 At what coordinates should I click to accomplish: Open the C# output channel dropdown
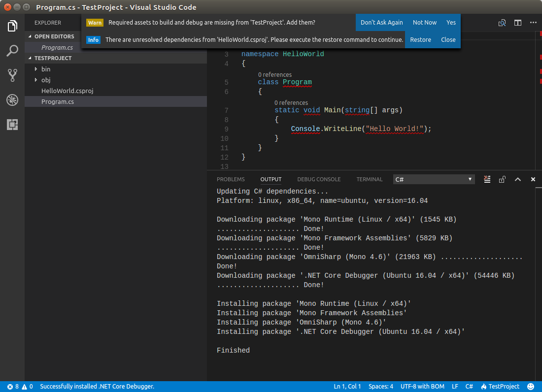click(x=434, y=179)
